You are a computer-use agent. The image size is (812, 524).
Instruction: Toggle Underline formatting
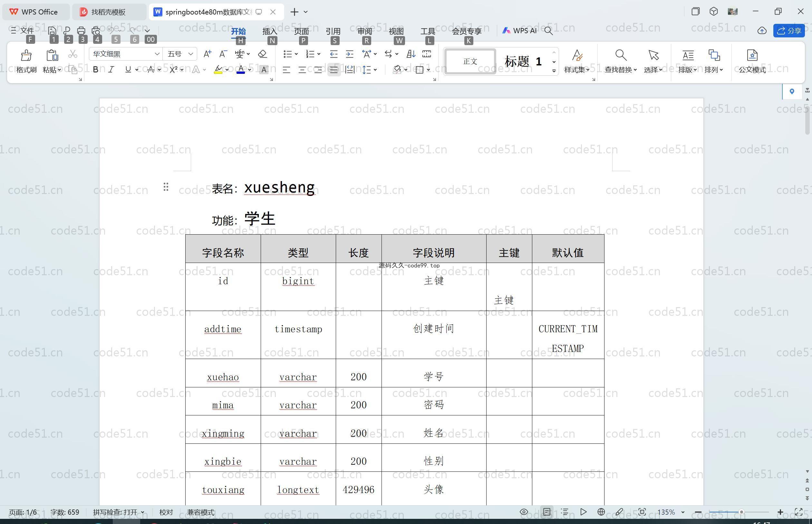[128, 70]
